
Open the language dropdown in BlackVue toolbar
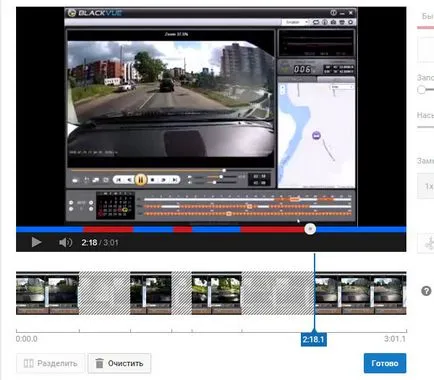coord(296,22)
